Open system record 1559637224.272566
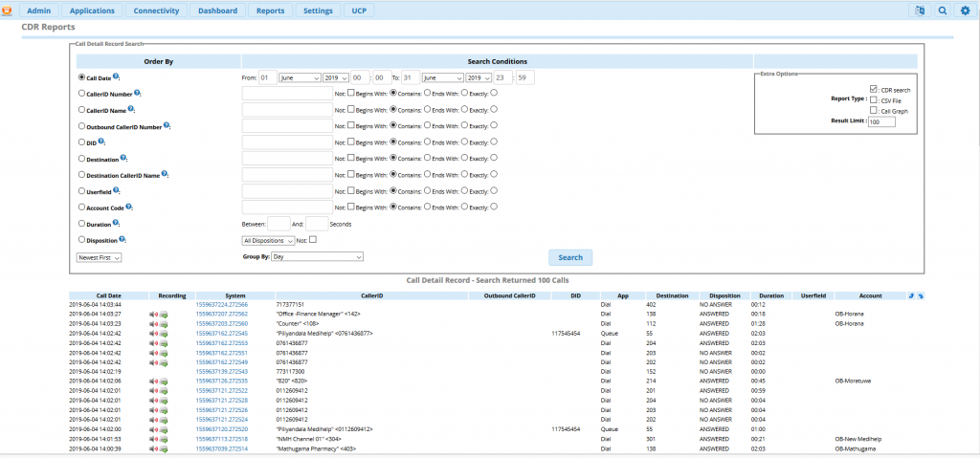 tap(222, 304)
